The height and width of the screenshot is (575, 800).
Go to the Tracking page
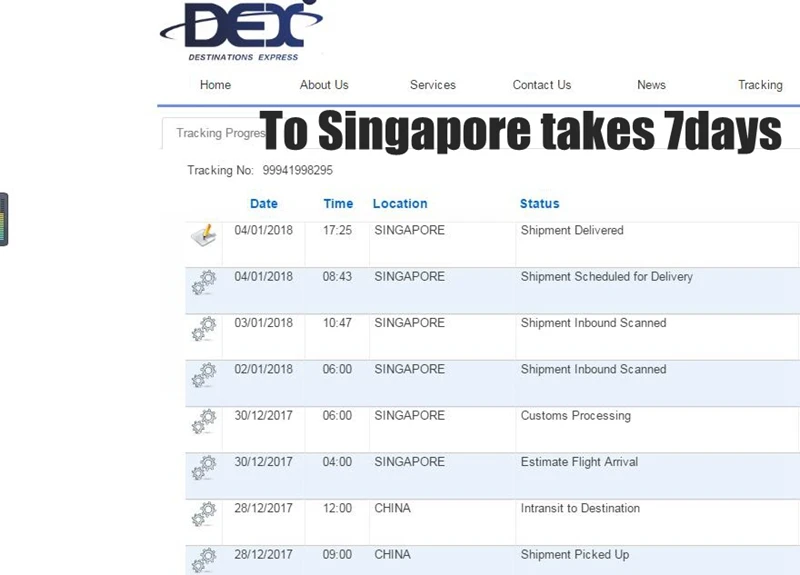click(760, 85)
